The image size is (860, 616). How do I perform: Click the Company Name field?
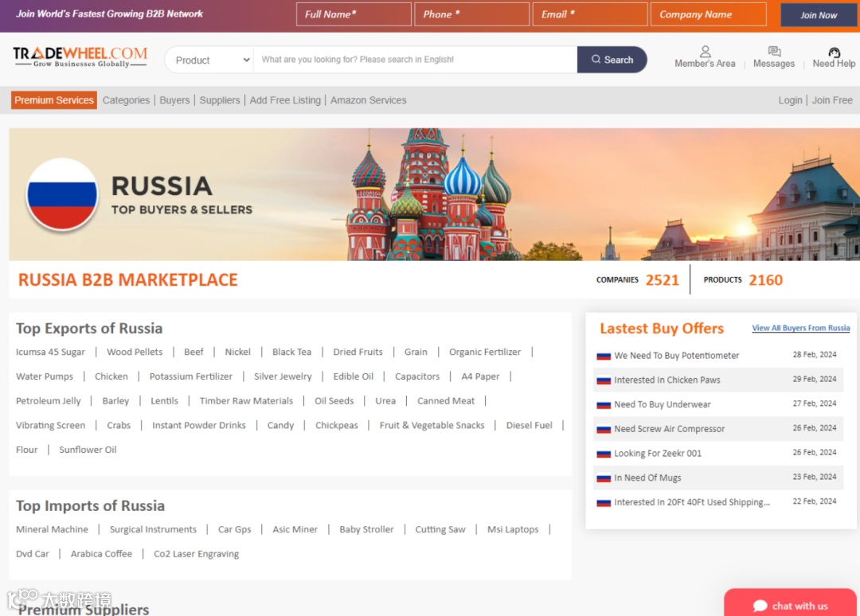(x=708, y=14)
